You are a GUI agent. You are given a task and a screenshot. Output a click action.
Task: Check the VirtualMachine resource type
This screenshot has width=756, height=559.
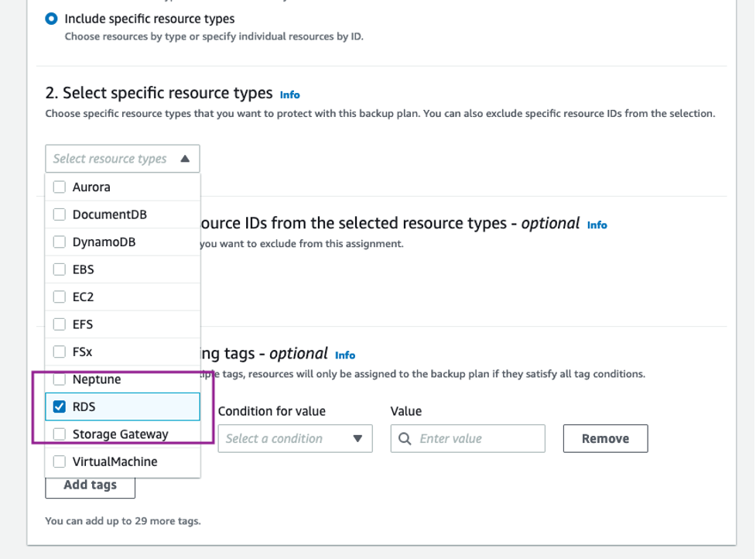coord(60,461)
